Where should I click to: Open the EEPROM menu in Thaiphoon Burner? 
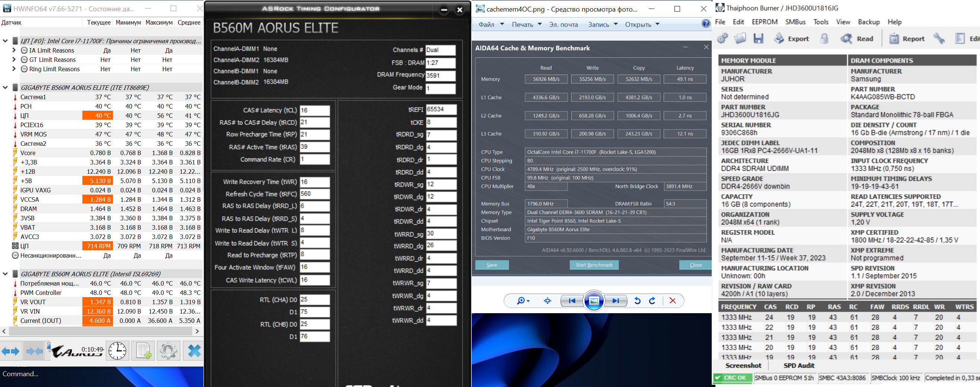pyautogui.click(x=765, y=22)
